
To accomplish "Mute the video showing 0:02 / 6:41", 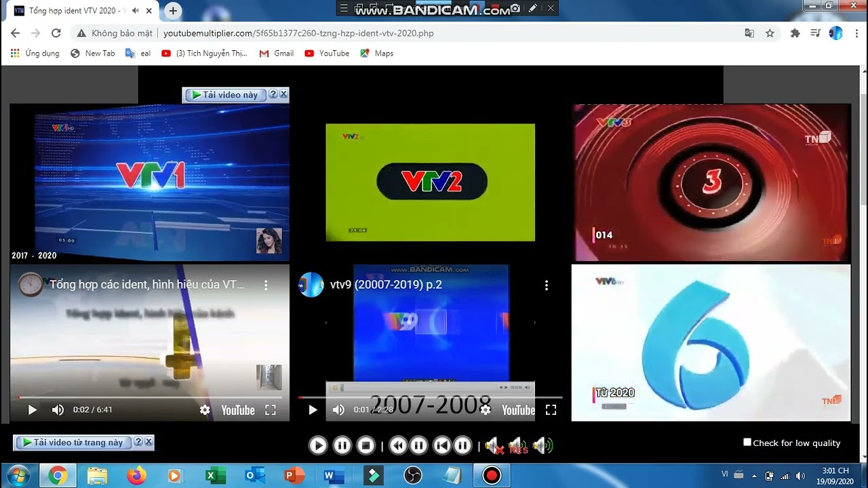I will point(58,409).
